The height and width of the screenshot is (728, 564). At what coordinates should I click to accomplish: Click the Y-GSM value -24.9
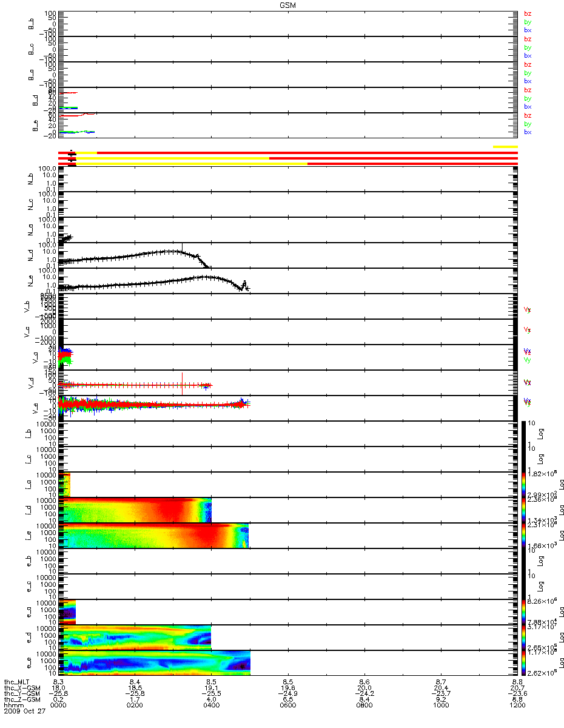pyautogui.click(x=288, y=694)
